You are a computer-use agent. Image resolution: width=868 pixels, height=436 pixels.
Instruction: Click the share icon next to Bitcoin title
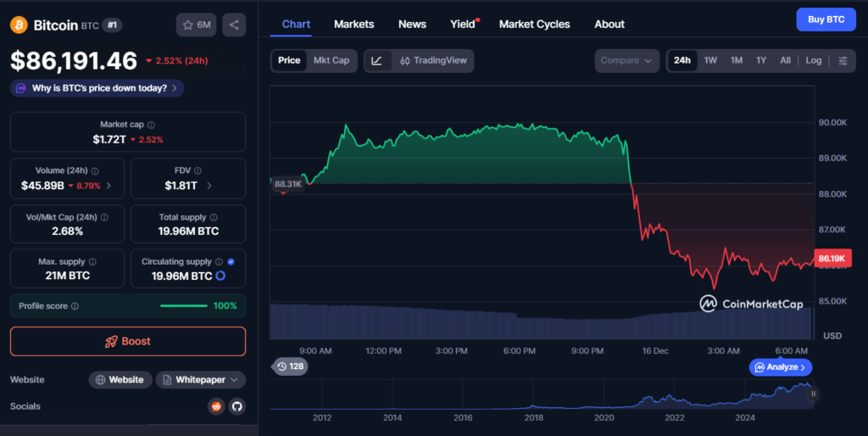pyautogui.click(x=234, y=25)
